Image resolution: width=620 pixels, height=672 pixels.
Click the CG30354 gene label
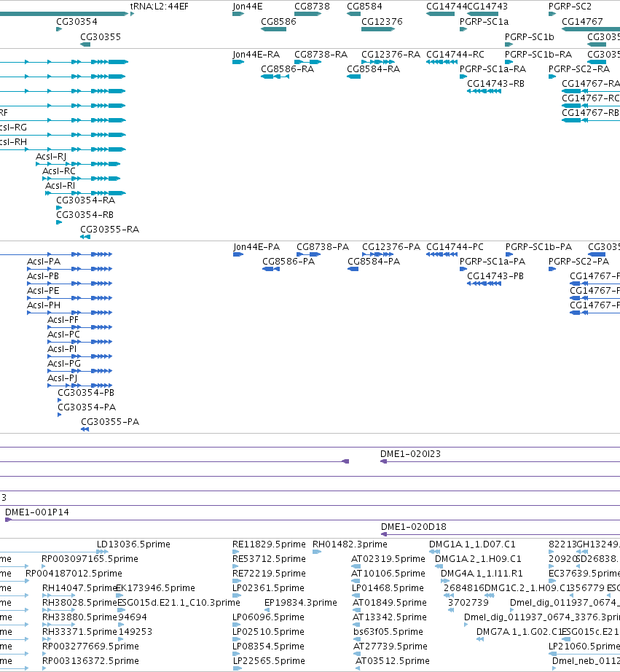pyautogui.click(x=76, y=22)
